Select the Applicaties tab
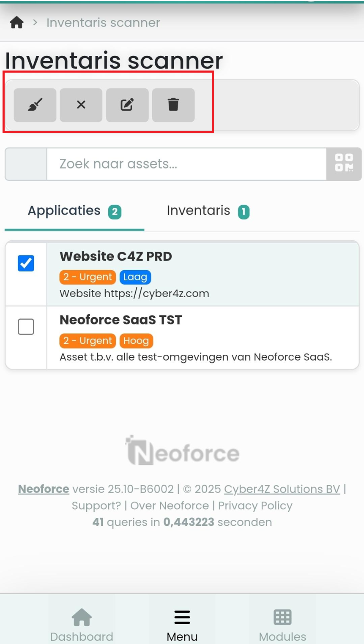The image size is (364, 644). (74, 211)
